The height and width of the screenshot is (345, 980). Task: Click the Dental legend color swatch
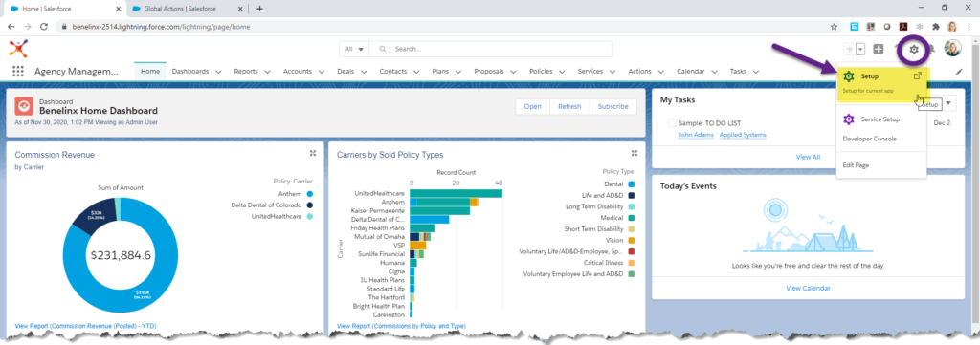[x=632, y=184]
